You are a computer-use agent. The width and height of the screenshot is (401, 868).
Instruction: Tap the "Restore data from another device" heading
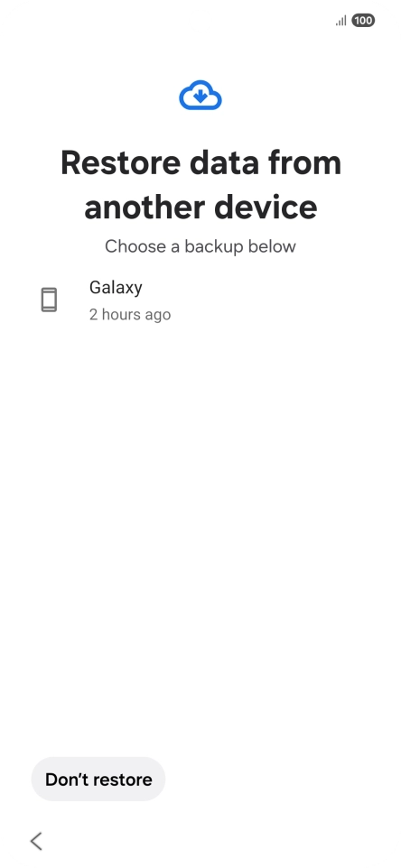(x=200, y=184)
